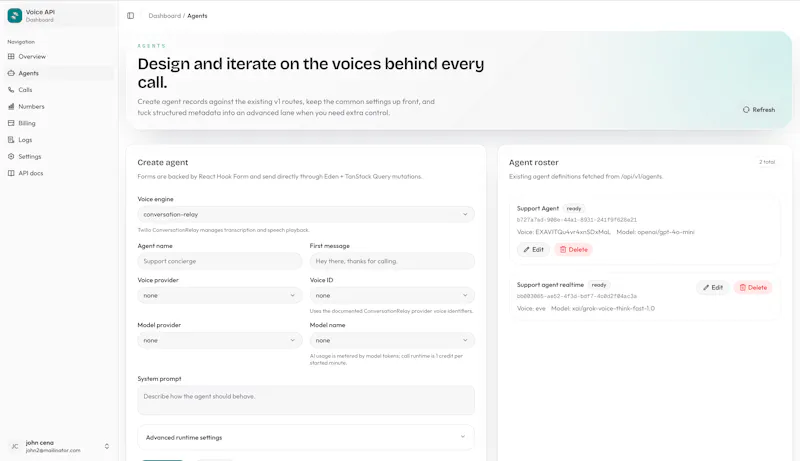The height and width of the screenshot is (461, 800).
Task: Click trash icon on Support Agent card
Action: [x=563, y=250]
